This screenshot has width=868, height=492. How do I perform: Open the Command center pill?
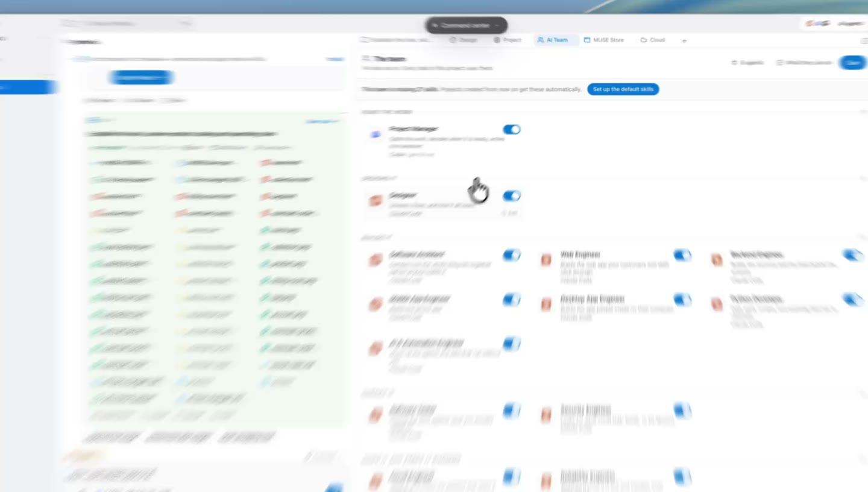point(466,25)
